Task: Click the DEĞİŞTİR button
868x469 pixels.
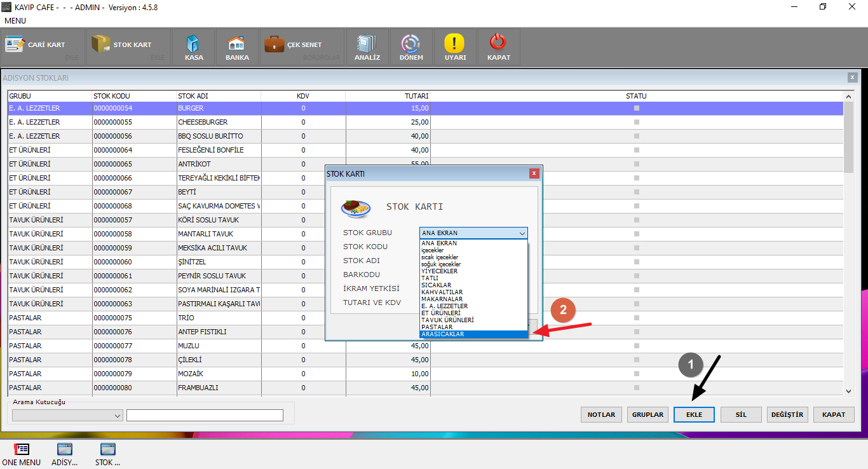Action: (x=787, y=414)
